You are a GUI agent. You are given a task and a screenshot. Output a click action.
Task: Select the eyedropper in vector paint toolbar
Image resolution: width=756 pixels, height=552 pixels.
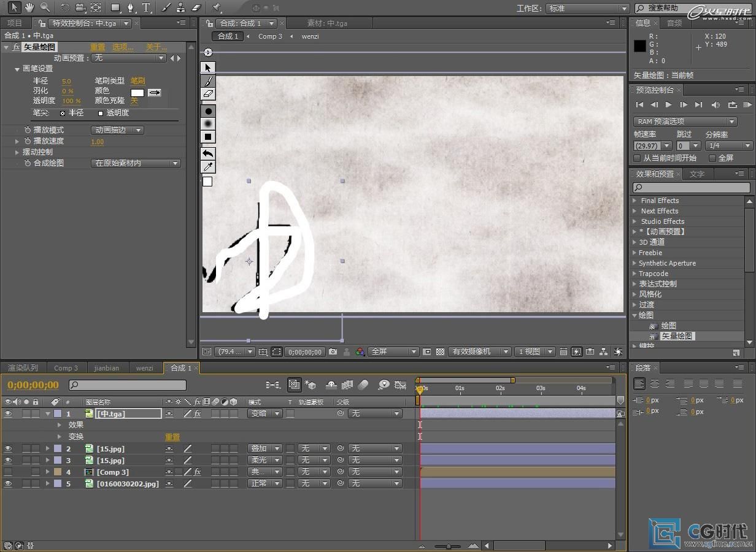click(x=208, y=167)
